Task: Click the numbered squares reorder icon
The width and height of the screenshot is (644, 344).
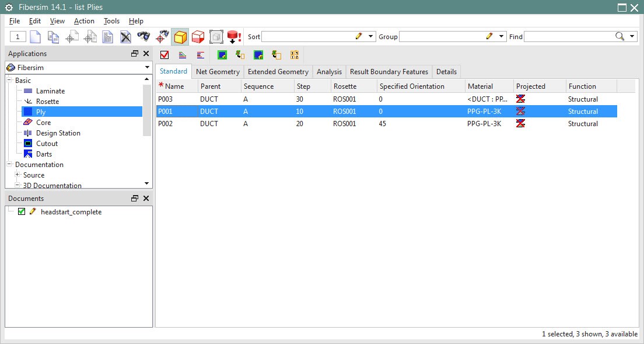Action: tap(295, 54)
